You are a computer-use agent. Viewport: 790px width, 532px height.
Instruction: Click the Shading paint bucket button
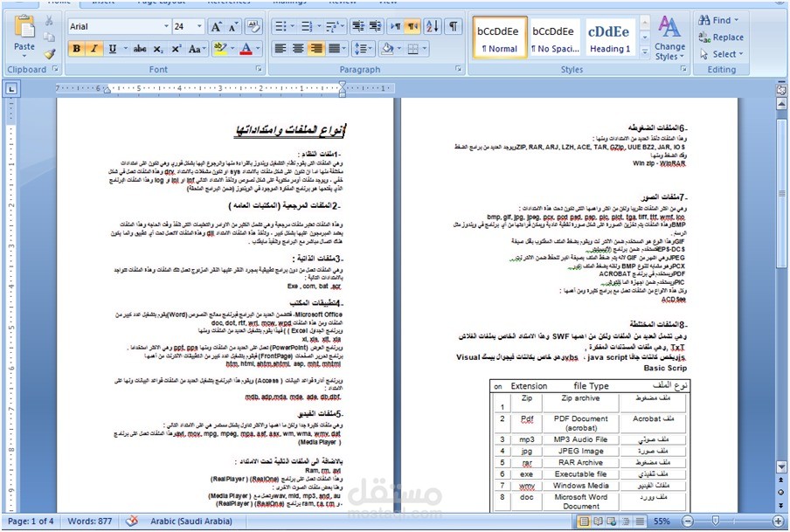click(x=387, y=49)
